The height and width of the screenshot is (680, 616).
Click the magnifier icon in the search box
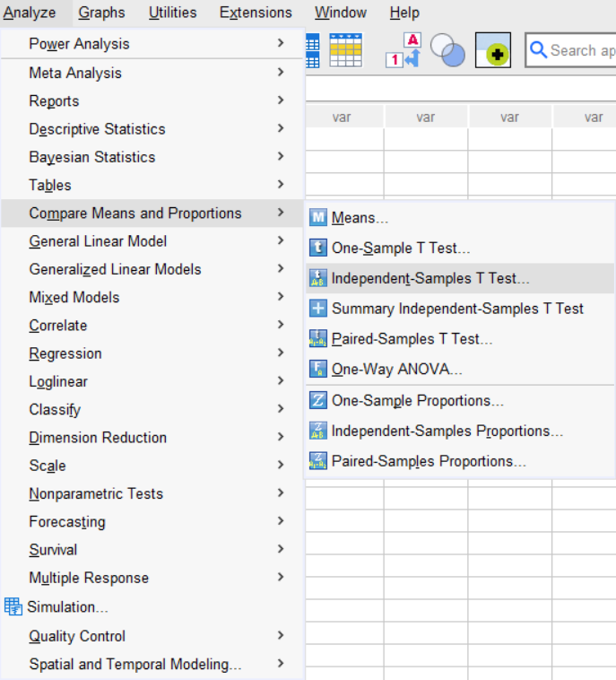[538, 50]
